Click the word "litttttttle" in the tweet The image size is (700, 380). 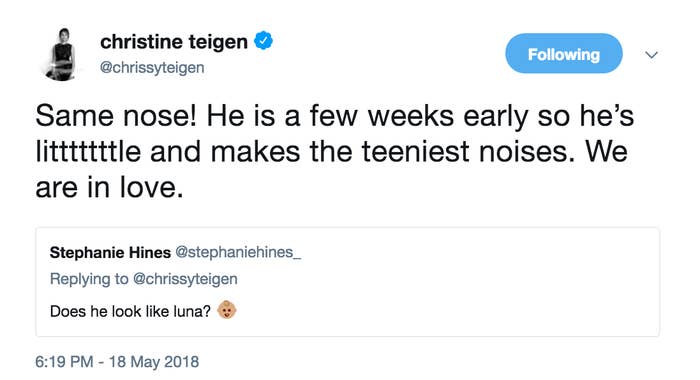click(88, 151)
